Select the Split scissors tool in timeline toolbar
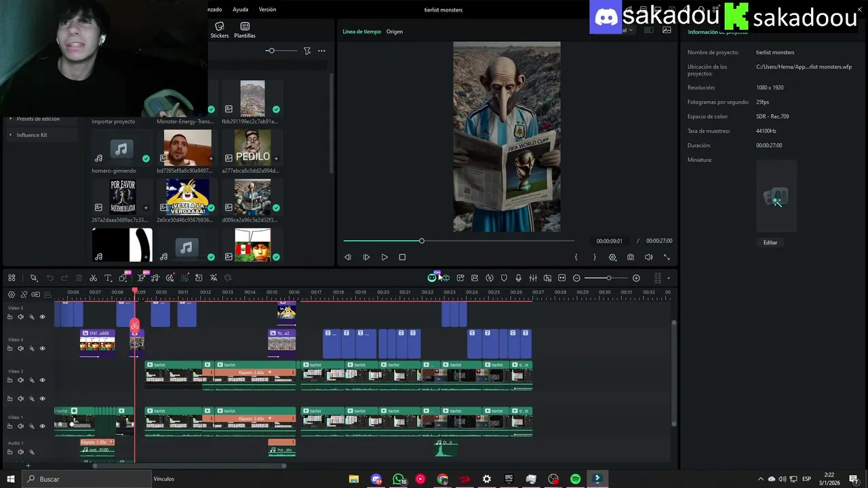 point(93,278)
